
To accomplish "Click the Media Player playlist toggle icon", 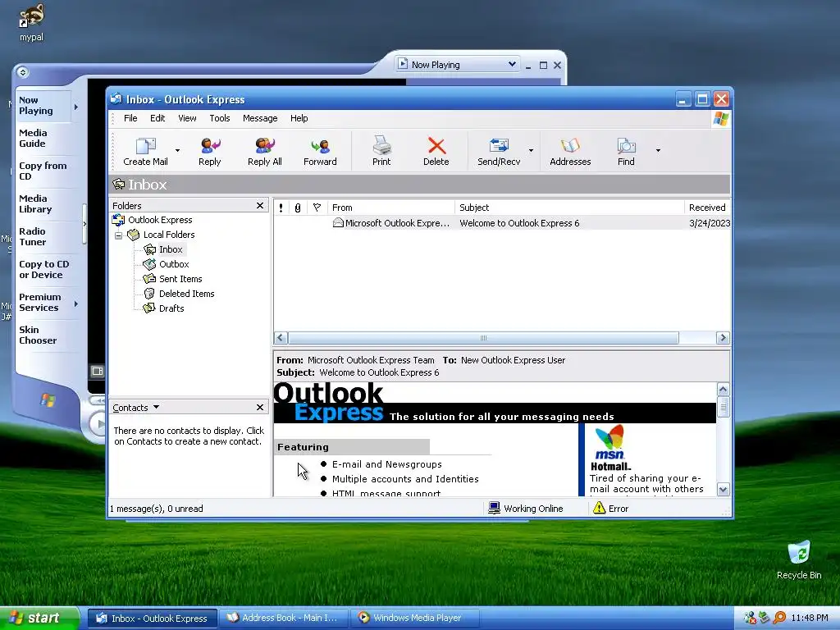I will point(97,371).
